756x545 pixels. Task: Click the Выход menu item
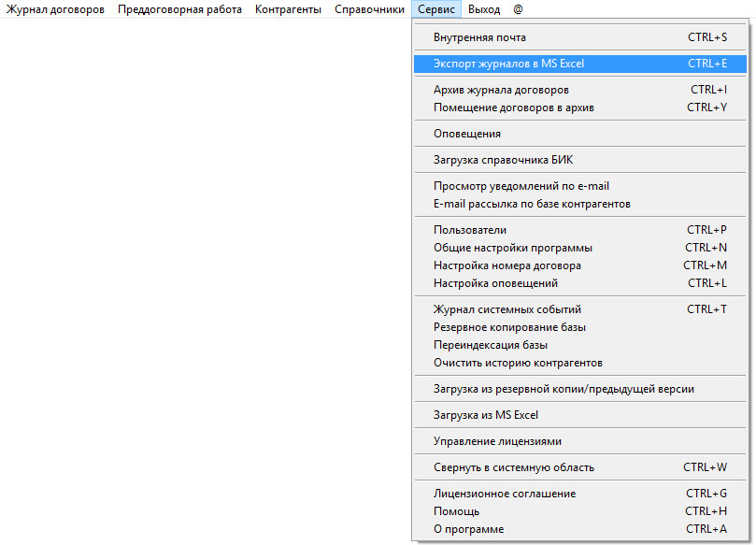point(483,9)
